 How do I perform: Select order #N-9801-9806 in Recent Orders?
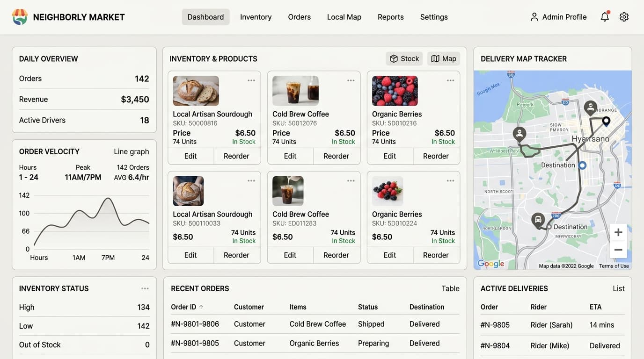coord(195,324)
